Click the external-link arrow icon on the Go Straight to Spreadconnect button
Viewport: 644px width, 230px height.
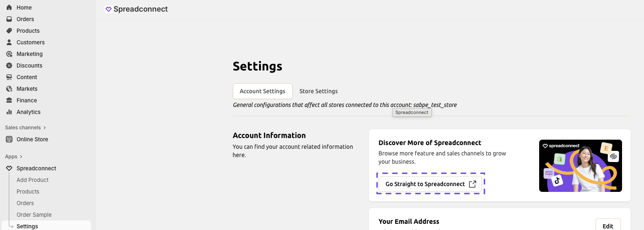click(x=472, y=184)
